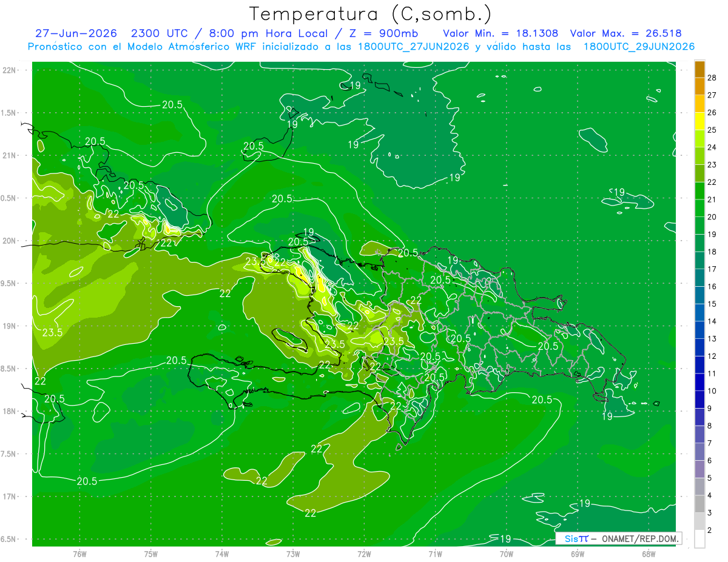Click the '73W' longitude axis label

293,554
